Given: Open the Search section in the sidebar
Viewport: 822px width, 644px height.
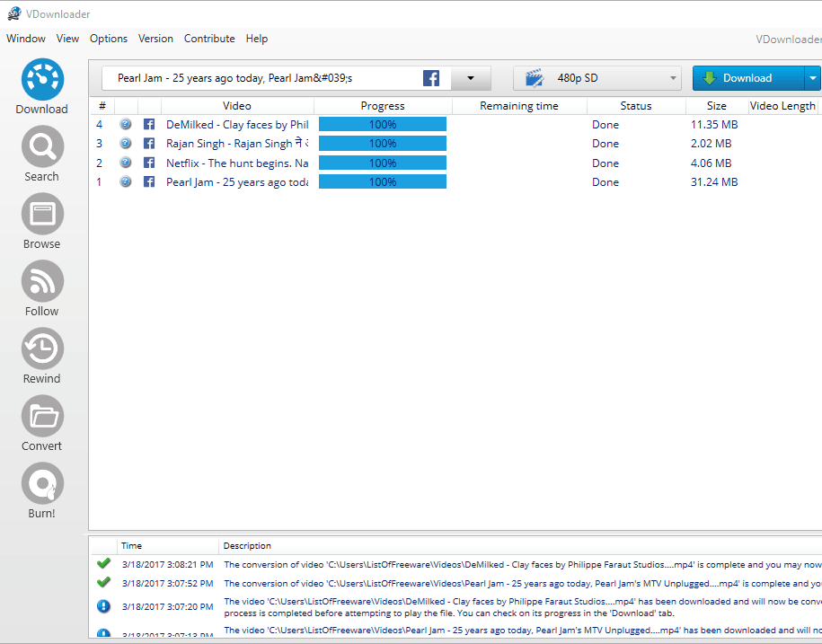Looking at the screenshot, I should [42, 154].
